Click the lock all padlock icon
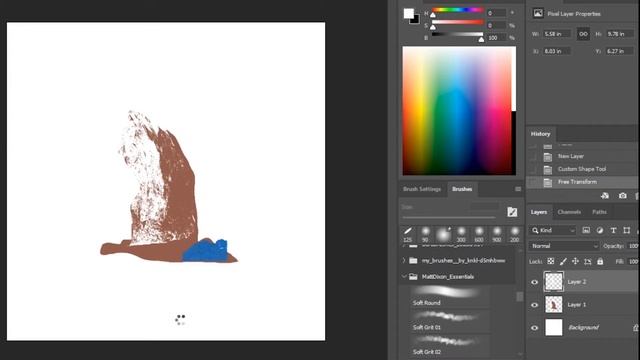The width and height of the screenshot is (640, 360). point(600,261)
